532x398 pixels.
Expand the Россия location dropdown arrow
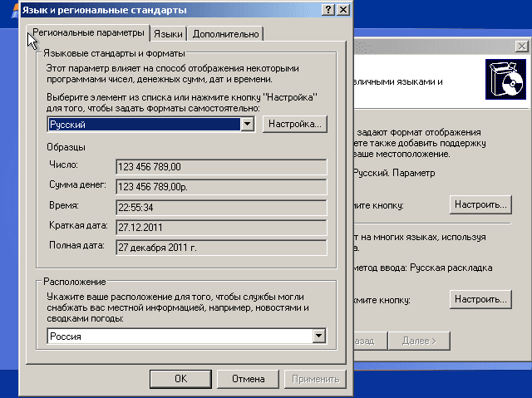click(318, 336)
